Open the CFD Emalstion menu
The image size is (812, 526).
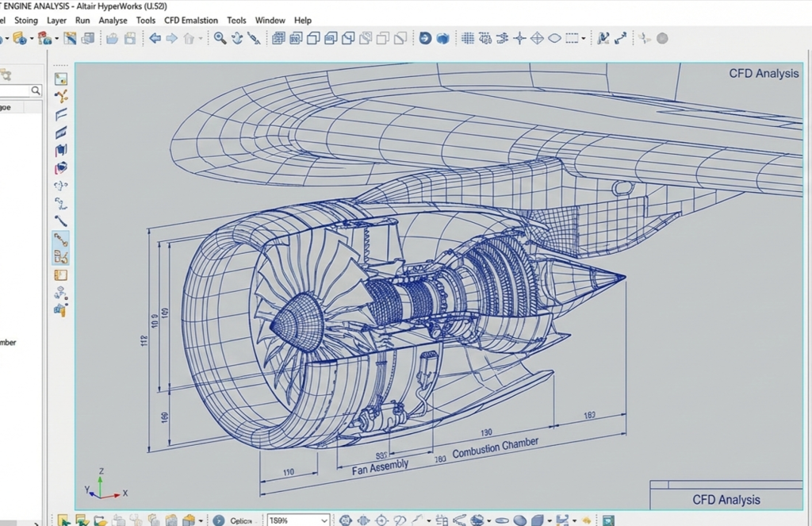pyautogui.click(x=190, y=20)
